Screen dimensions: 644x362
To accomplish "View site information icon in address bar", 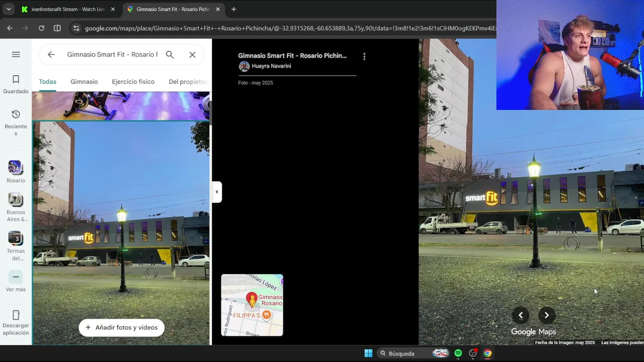I will pos(76,28).
